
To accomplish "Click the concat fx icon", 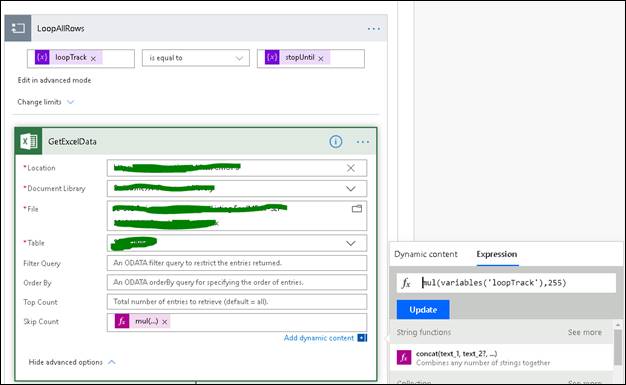I will [404, 357].
